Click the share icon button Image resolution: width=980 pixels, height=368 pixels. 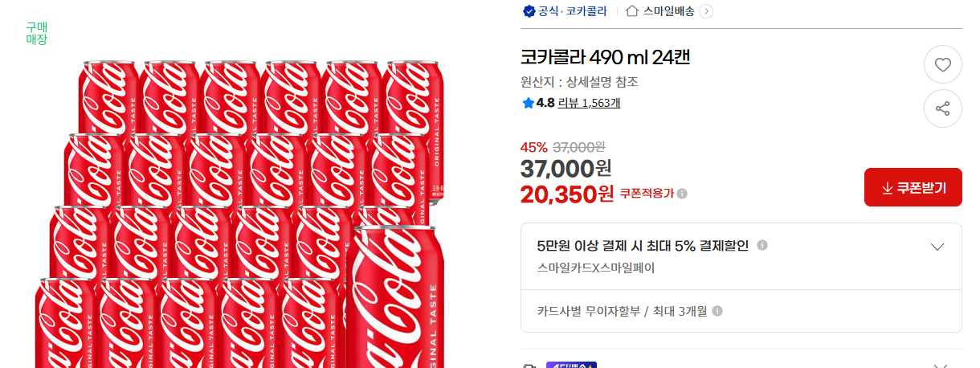pos(942,108)
